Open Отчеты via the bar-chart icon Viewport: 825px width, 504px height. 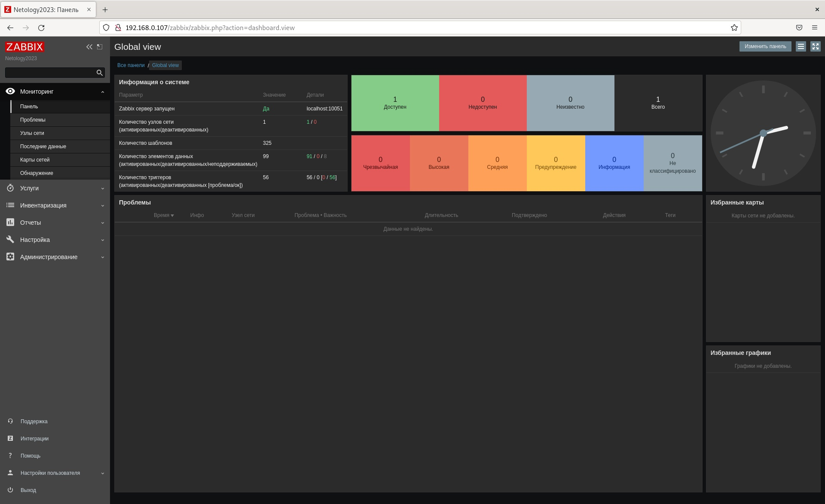(x=10, y=222)
